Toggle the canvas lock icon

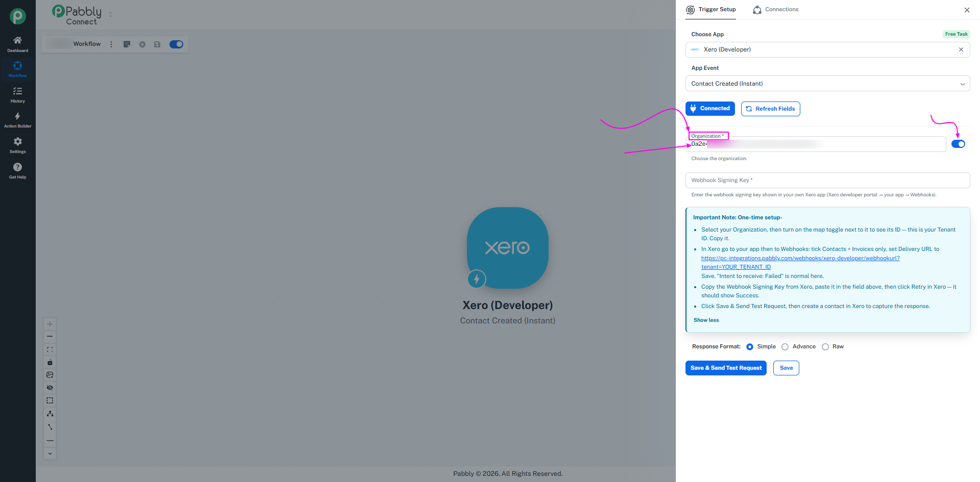(50, 362)
